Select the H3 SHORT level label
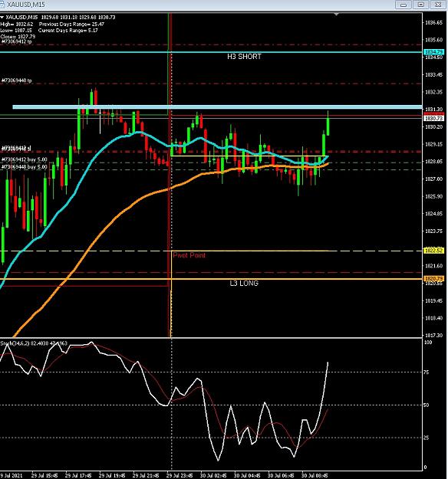 coord(244,57)
